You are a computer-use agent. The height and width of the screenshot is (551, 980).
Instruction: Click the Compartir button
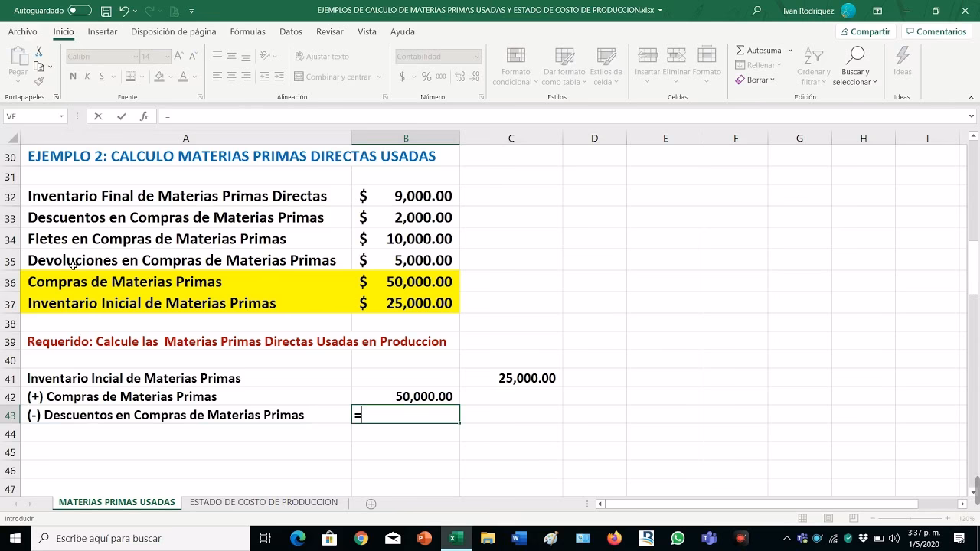coord(865,31)
